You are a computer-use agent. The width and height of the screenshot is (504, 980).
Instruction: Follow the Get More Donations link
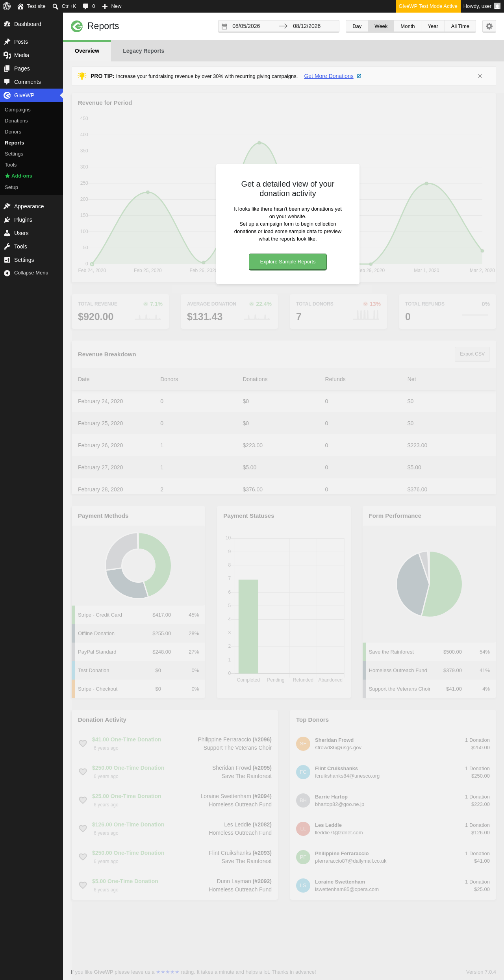(x=329, y=76)
